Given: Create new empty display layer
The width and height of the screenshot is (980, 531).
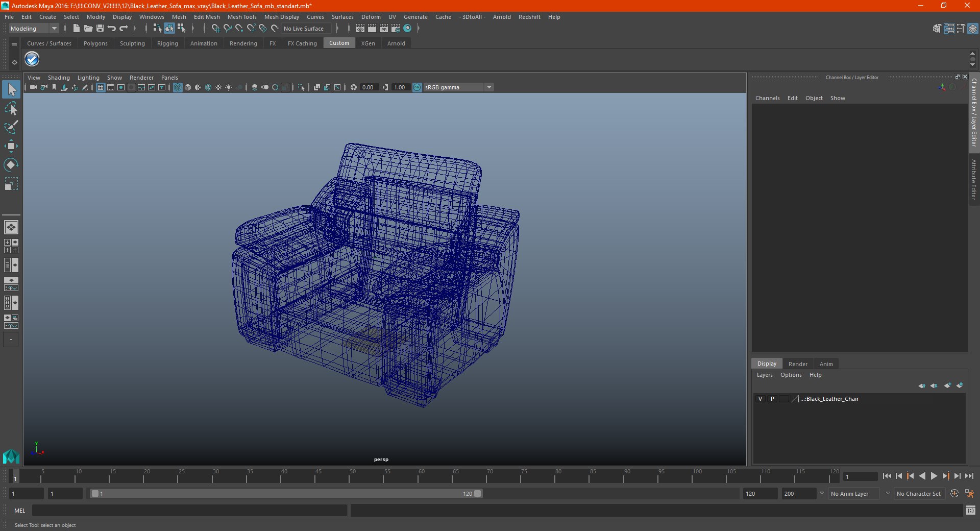Looking at the screenshot, I should tap(947, 386).
